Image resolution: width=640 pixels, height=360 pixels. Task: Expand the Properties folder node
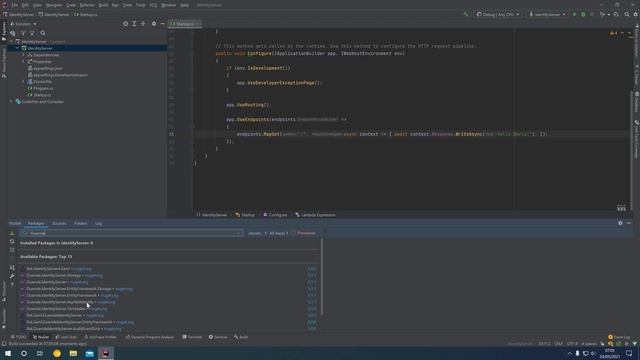click(x=23, y=61)
